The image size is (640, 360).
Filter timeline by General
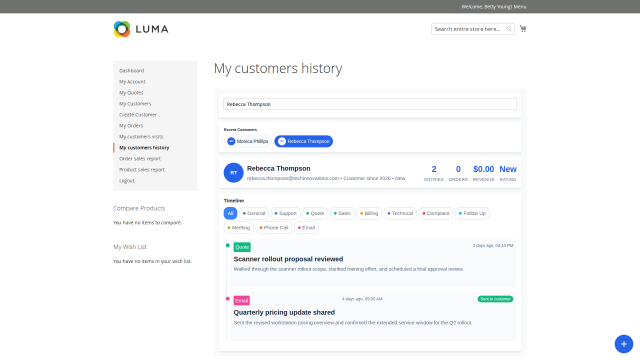(x=254, y=213)
